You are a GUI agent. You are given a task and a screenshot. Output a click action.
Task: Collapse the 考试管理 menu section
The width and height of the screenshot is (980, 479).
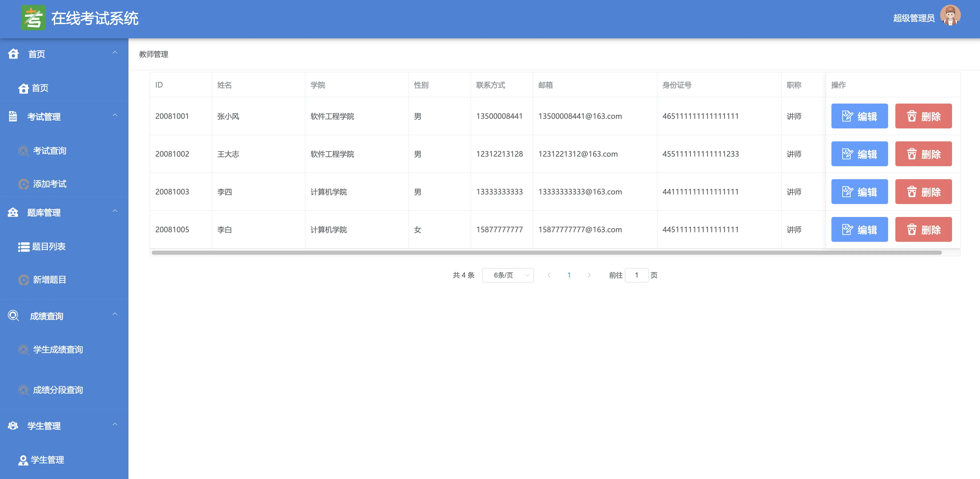[115, 115]
